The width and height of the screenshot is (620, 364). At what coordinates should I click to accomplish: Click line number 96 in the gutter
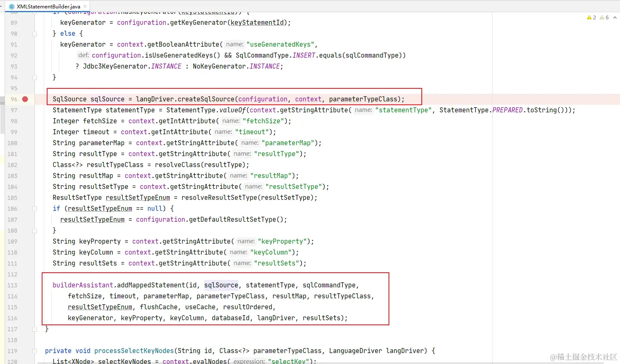[14, 99]
